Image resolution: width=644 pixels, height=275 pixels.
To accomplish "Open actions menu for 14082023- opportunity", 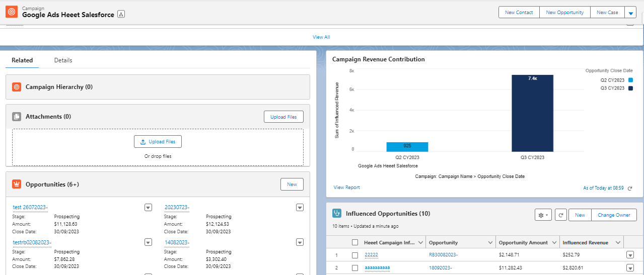I will tap(300, 242).
